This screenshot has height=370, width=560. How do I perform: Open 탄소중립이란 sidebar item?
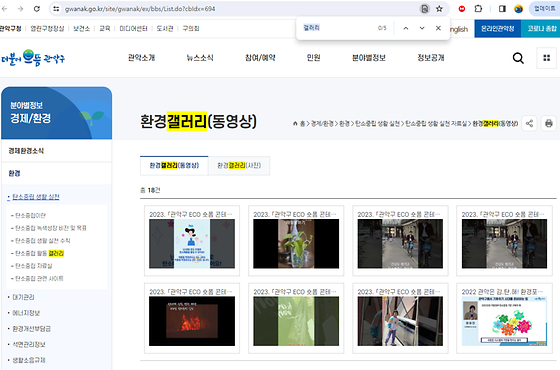[x=30, y=216]
